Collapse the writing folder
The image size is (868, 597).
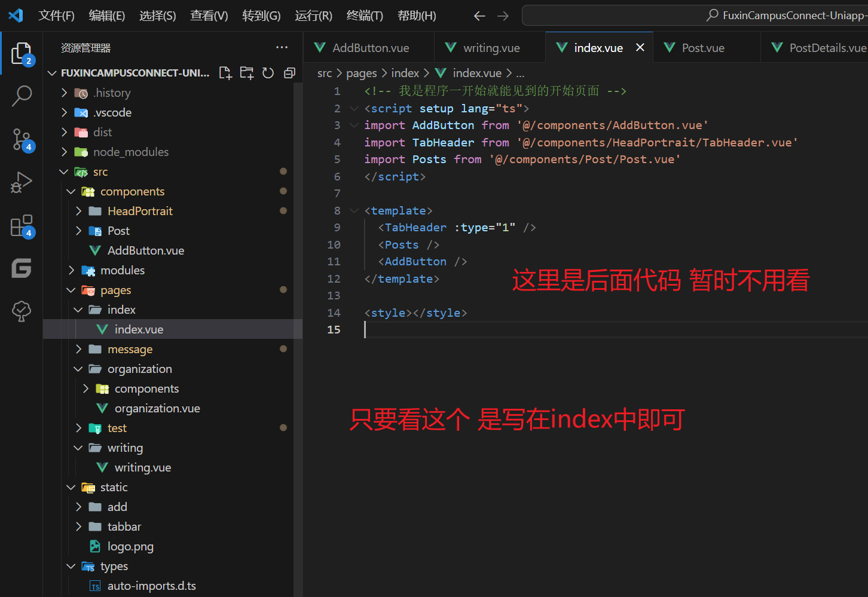pyautogui.click(x=79, y=448)
